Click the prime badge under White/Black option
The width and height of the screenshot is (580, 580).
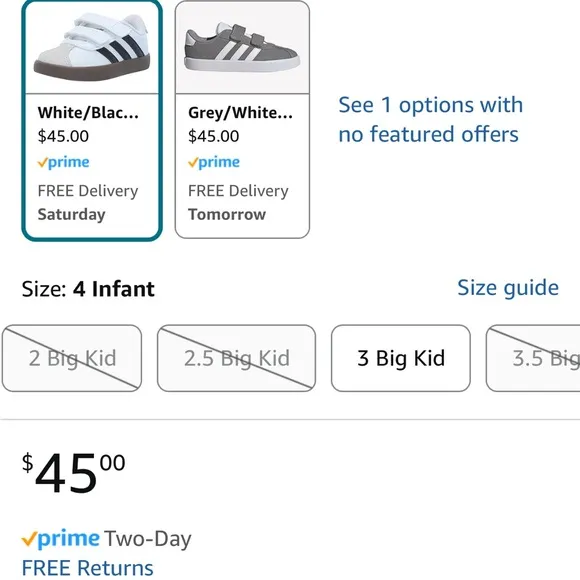click(x=64, y=162)
